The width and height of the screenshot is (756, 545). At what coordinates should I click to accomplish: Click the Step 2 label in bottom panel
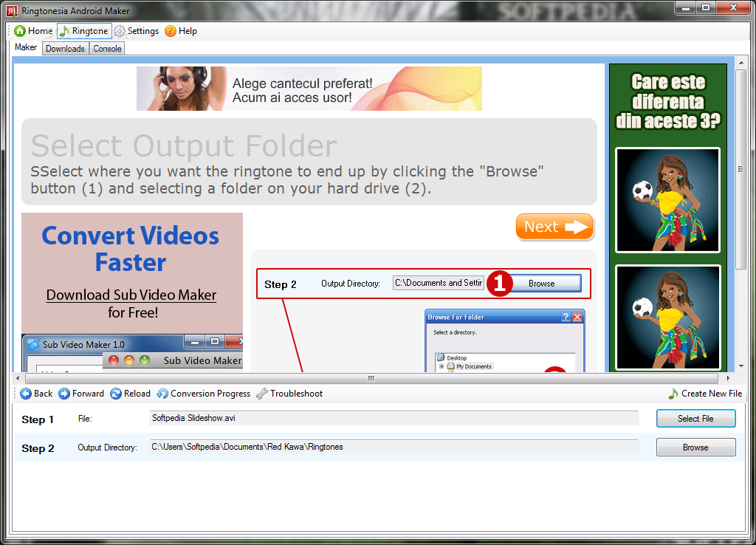point(38,448)
